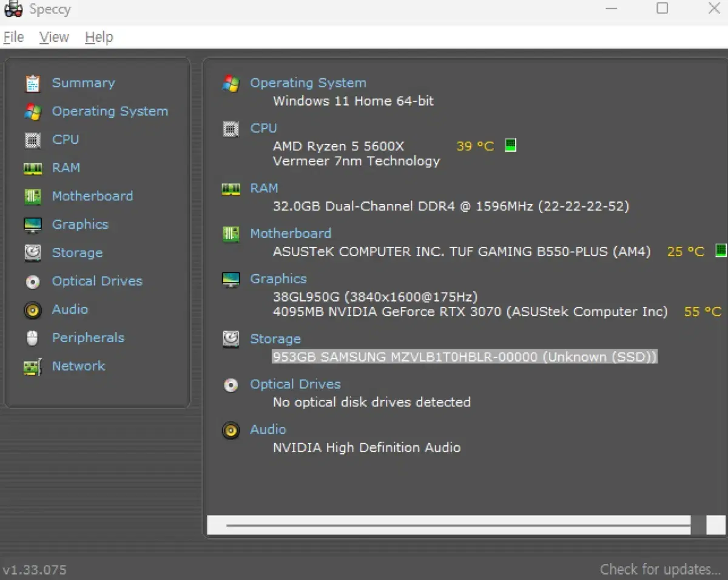Screen dimensions: 728x580
Task: Click the TUF GAMING B550-PLUS motherboard line
Action: click(x=462, y=251)
